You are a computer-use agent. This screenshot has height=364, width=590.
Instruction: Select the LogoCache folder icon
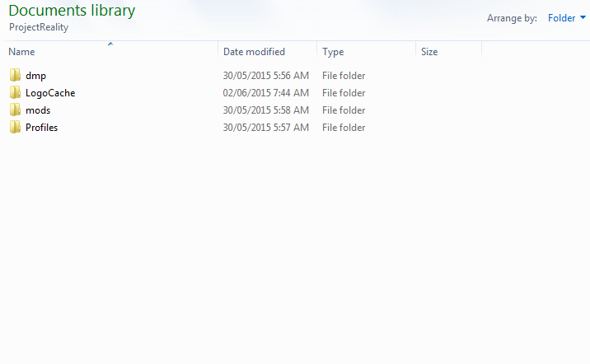click(x=15, y=92)
